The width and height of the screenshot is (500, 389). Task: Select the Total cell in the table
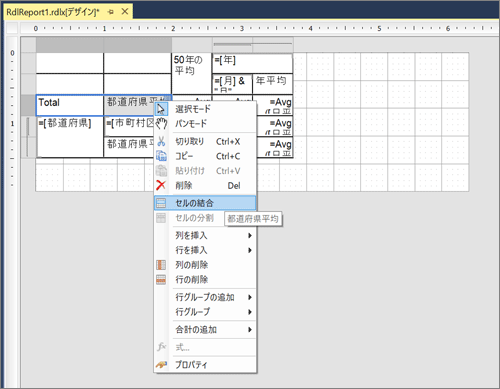tap(69, 105)
